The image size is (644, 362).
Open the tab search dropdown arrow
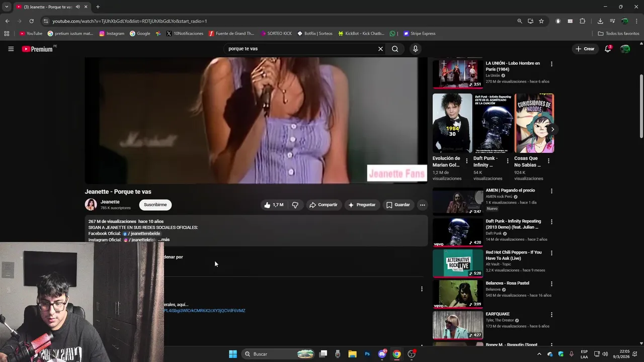tap(6, 7)
